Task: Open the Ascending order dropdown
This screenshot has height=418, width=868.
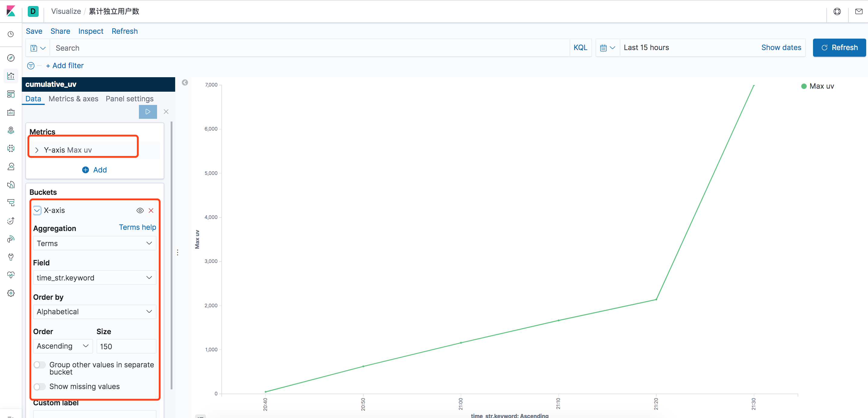Action: (x=62, y=346)
